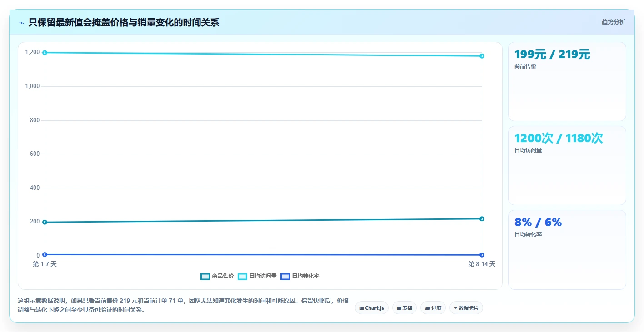
Task: Toggle the 日均访问量 legend swatch
Action: [x=242, y=276]
